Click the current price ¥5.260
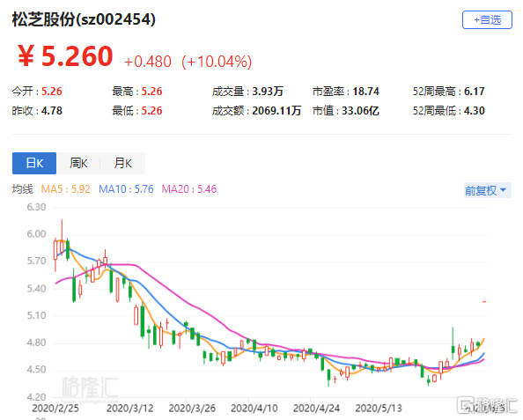This screenshot has height=420, width=523. 65,56
